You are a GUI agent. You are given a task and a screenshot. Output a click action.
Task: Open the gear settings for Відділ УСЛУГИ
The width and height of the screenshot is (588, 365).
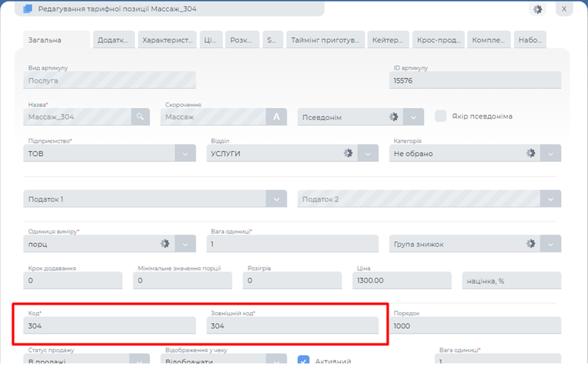[x=348, y=153]
